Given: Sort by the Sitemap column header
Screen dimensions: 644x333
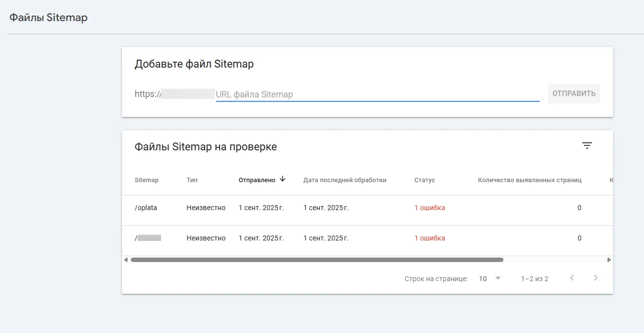Looking at the screenshot, I should [146, 180].
